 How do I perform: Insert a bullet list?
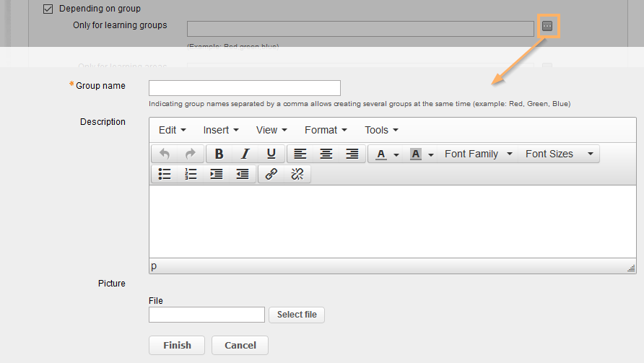pyautogui.click(x=165, y=174)
